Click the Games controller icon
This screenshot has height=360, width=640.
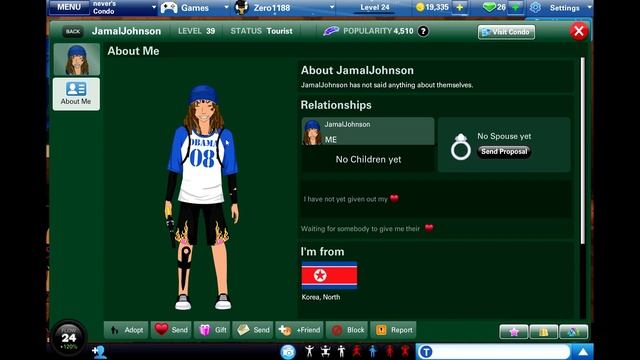point(169,7)
